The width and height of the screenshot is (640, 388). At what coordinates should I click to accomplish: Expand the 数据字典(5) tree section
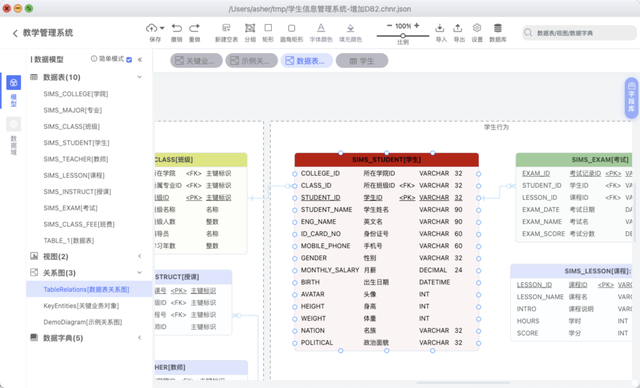click(x=140, y=337)
